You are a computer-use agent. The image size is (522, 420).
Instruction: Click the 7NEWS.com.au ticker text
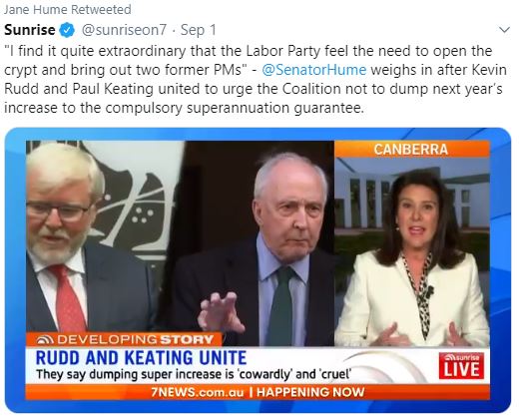click(198, 392)
